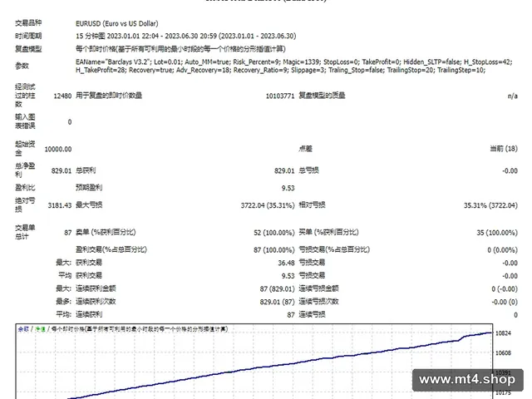The width and height of the screenshot is (532, 399).
Task: Click consecutive losses value 0 (-0.00)
Action: pyautogui.click(x=505, y=289)
